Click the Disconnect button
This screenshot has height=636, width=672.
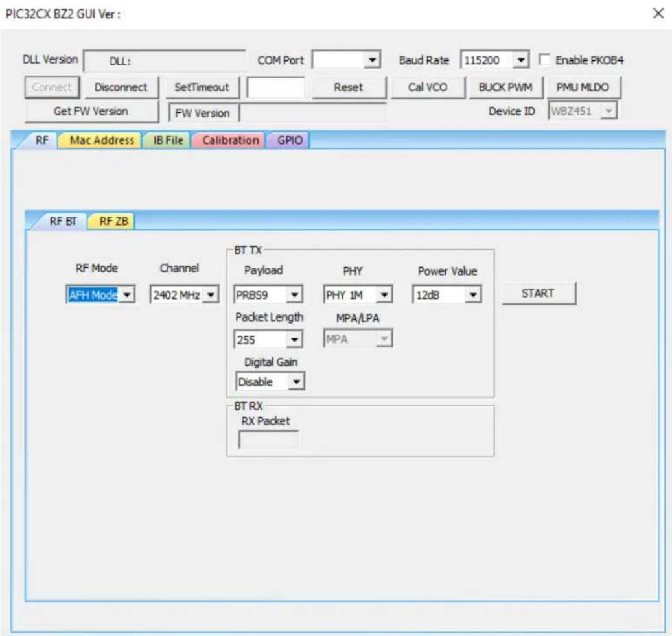(121, 88)
